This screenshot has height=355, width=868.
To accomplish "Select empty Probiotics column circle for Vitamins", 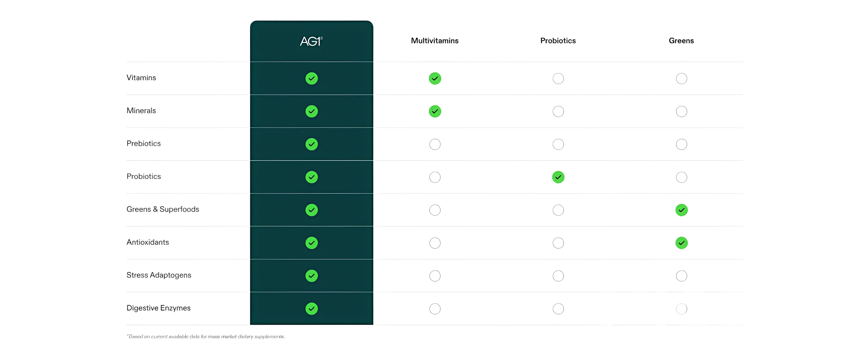I will coord(558,79).
